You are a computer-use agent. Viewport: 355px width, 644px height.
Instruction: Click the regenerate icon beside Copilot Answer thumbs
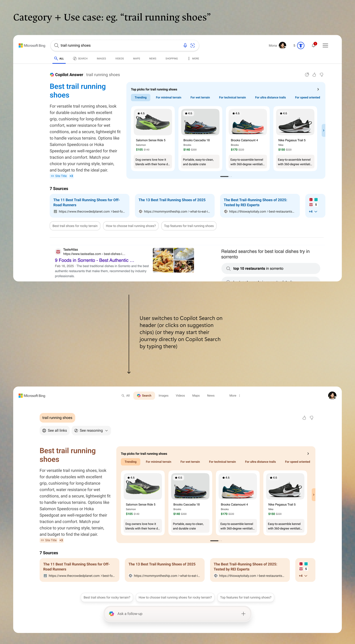tap(307, 75)
